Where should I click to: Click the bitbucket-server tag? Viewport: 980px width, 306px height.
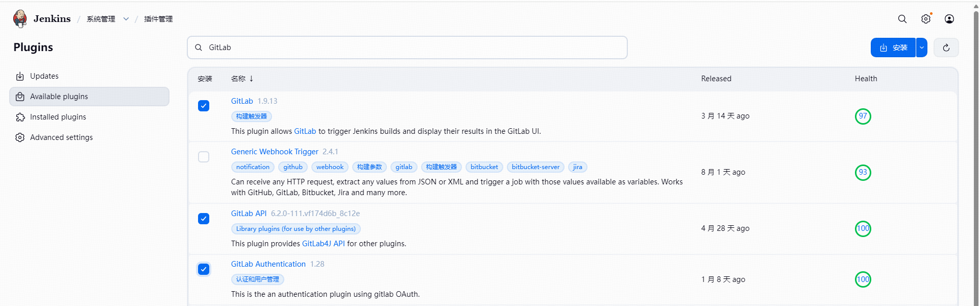[x=535, y=167]
